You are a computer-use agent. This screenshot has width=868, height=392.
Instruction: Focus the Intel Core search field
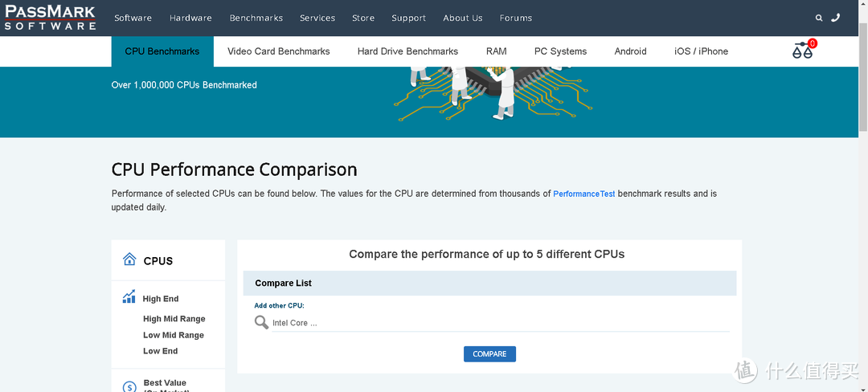501,323
